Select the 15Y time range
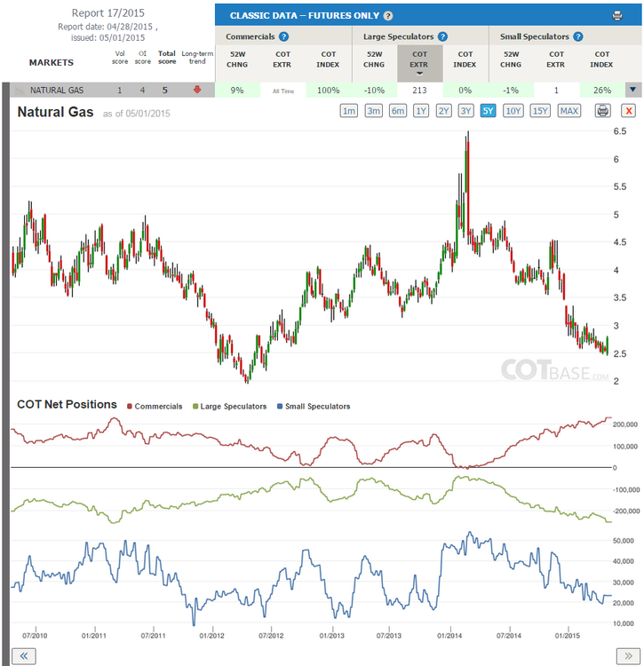Image resolution: width=644 pixels, height=666 pixels. 540,111
